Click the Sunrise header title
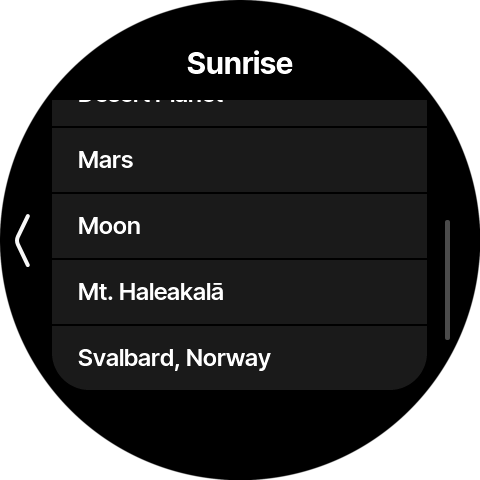The height and width of the screenshot is (480, 480). tap(240, 63)
